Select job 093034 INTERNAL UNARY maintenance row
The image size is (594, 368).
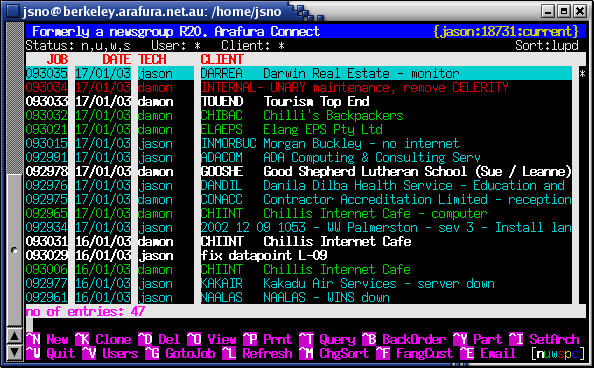(299, 88)
